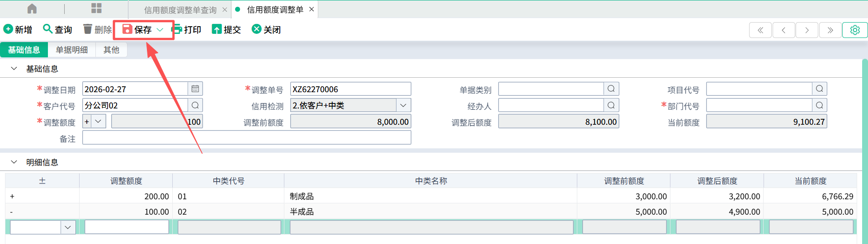Click the 新增 (add new) toolbar button

pos(18,29)
